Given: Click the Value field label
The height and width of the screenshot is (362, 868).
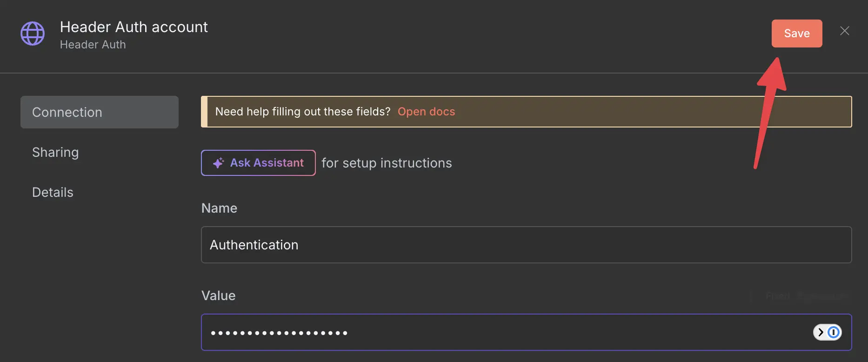Looking at the screenshot, I should [218, 295].
